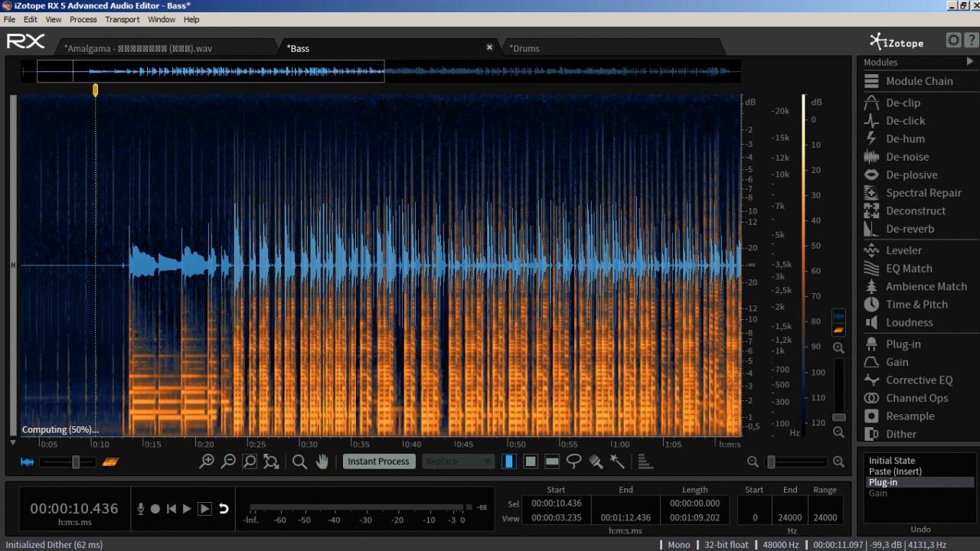Toggle the Play selection button
The image size is (980, 551).
coord(204,508)
